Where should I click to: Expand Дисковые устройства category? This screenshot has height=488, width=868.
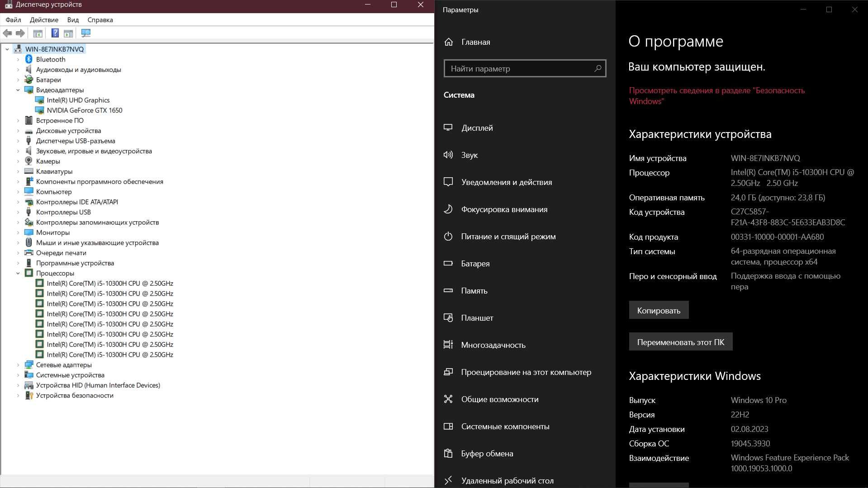coord(18,130)
